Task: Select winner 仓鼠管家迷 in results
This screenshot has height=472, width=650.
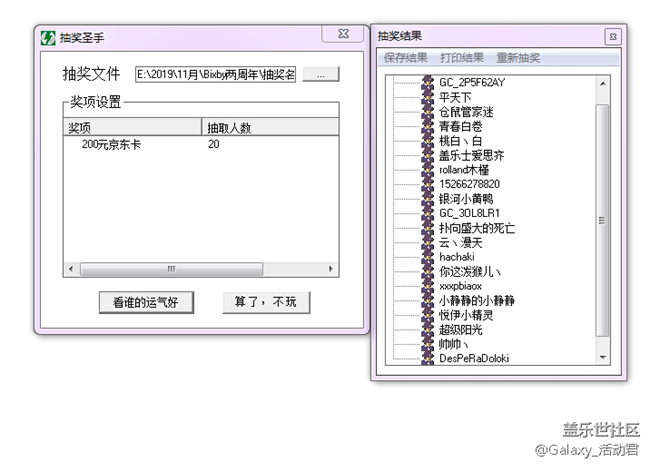Action: tap(466, 112)
